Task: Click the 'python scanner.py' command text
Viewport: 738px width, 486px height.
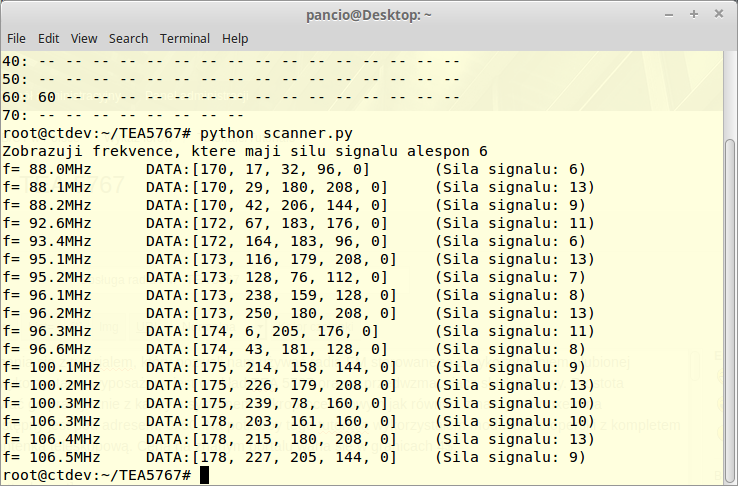Action: [x=276, y=133]
